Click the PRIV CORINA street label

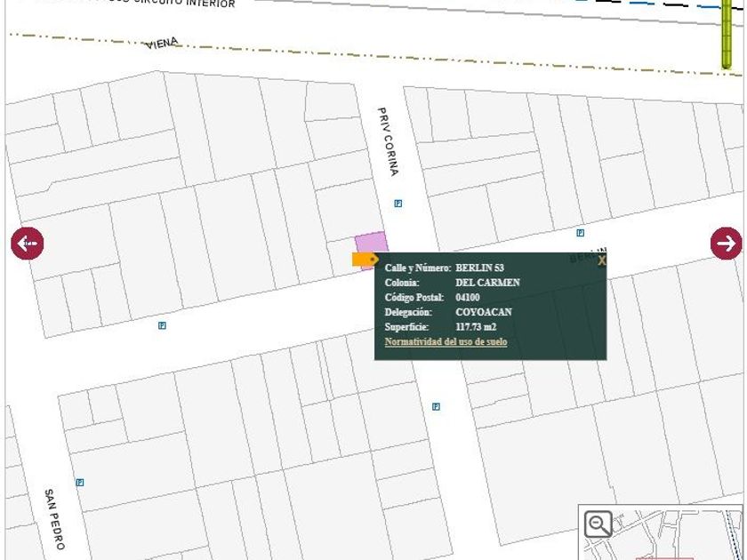[x=388, y=142]
